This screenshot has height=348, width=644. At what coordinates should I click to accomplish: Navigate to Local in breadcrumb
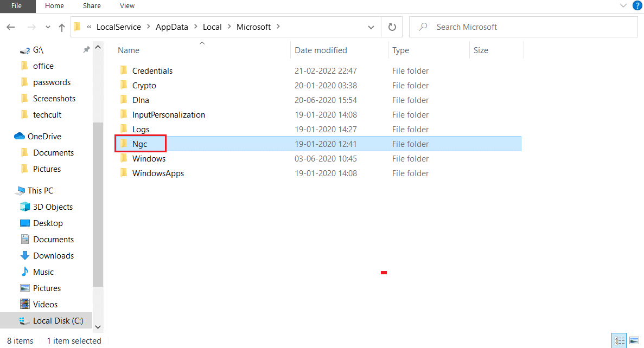click(212, 27)
